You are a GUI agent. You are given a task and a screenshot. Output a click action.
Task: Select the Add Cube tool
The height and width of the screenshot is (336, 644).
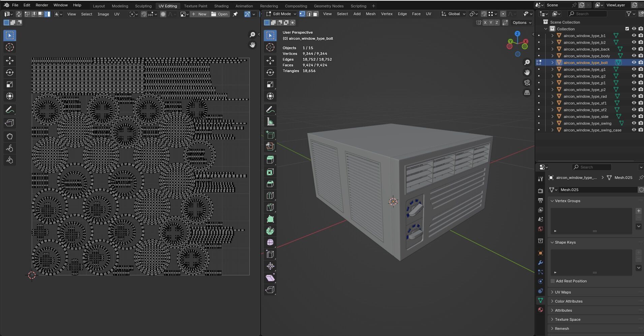click(270, 135)
